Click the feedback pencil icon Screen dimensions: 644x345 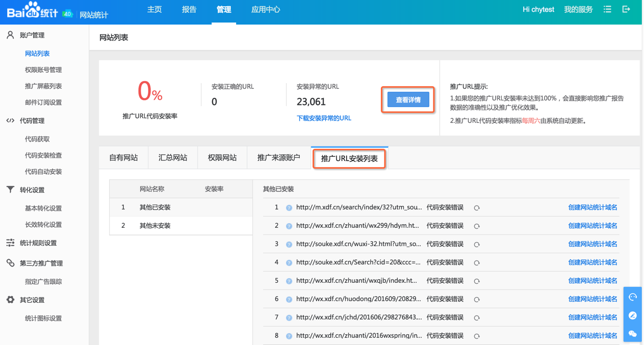633,315
